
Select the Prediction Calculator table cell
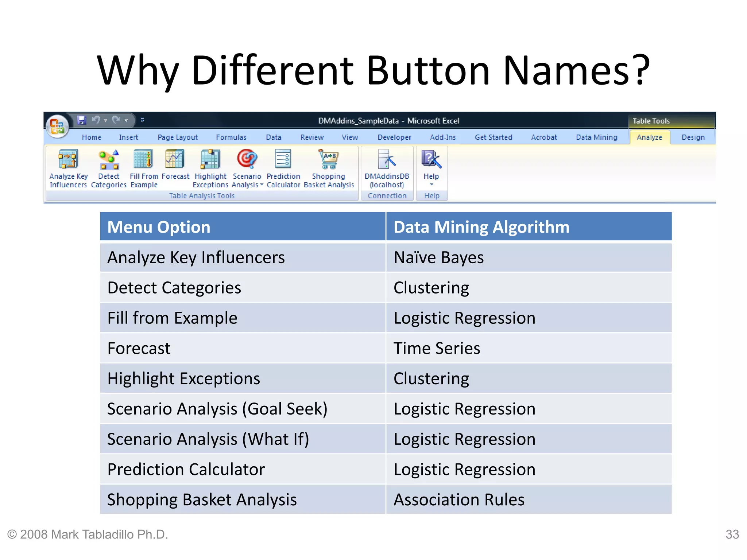click(243, 469)
